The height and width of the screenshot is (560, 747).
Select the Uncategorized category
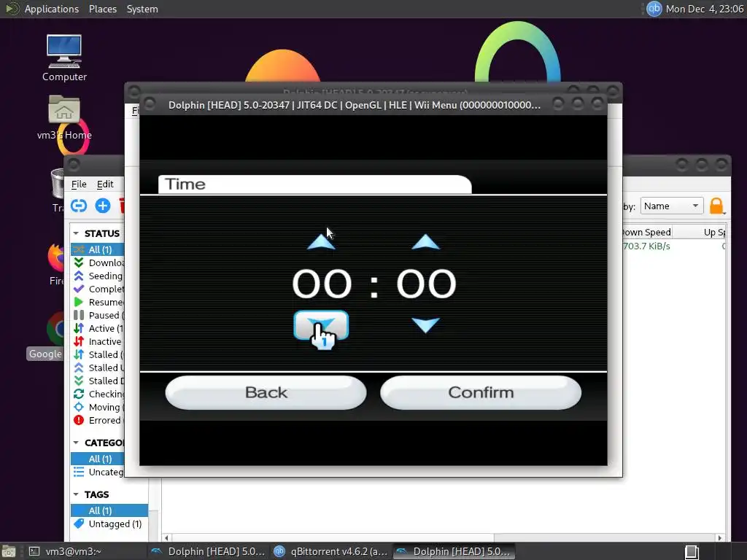click(98, 472)
